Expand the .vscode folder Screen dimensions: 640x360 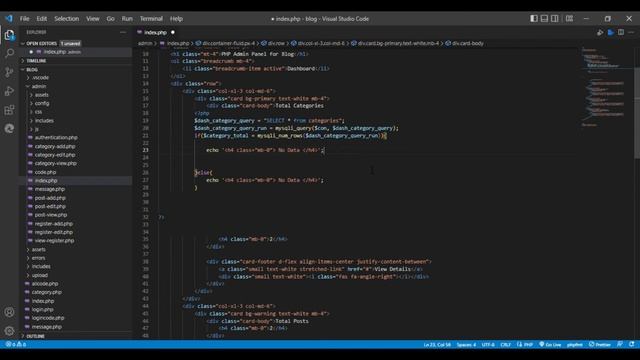point(40,78)
